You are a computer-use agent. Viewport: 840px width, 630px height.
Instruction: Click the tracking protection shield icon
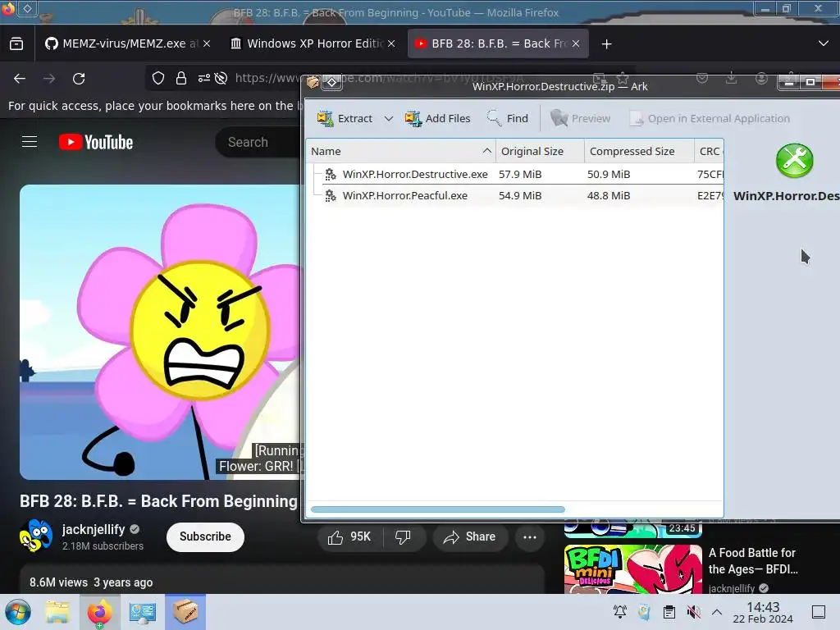(158, 79)
